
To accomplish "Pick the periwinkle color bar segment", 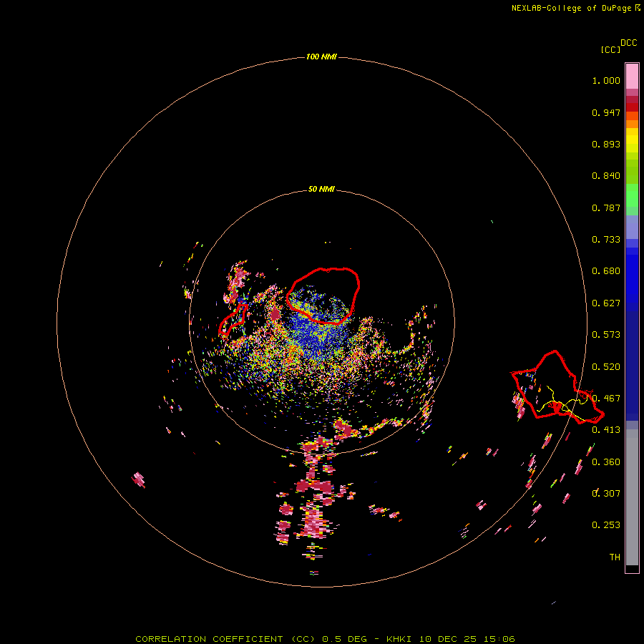I will coord(632,227).
